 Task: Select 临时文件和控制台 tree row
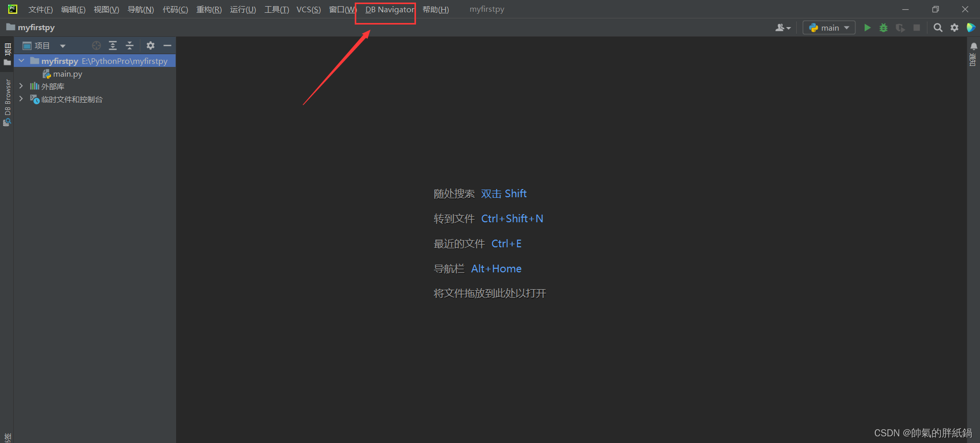(x=71, y=99)
